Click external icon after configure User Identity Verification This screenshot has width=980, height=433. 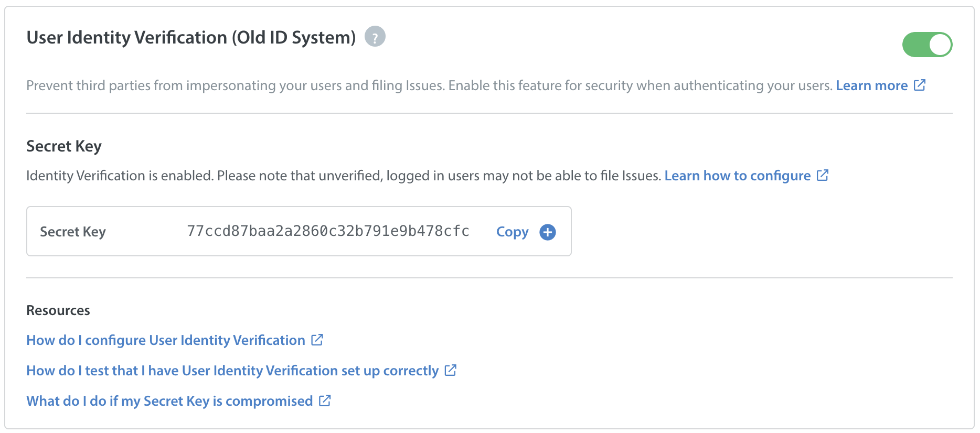[x=317, y=340]
